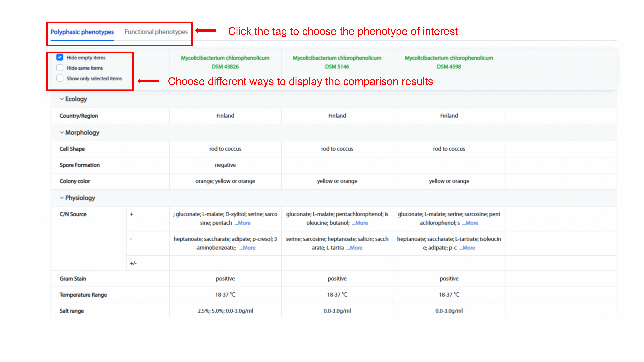644x362 pixels.
Task: Tick Show only selected items checkbox
Action: click(60, 78)
